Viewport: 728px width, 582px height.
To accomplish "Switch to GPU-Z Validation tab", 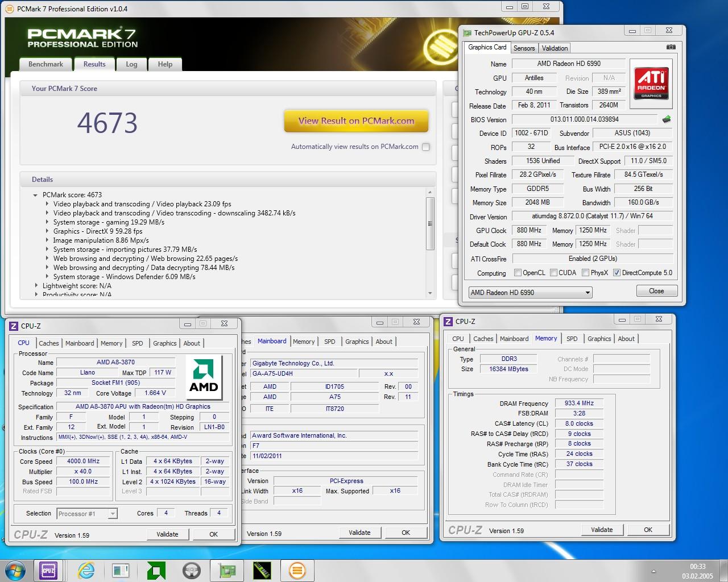I will (x=555, y=48).
